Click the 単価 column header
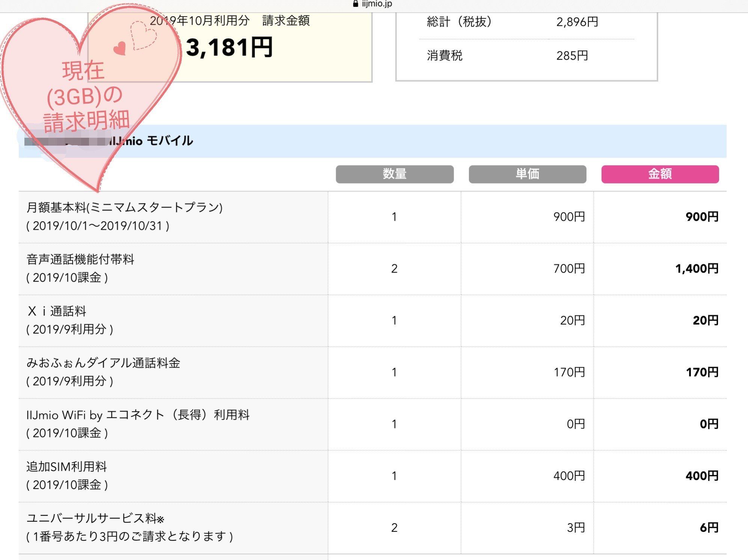This screenshot has width=748, height=560. coord(527,174)
